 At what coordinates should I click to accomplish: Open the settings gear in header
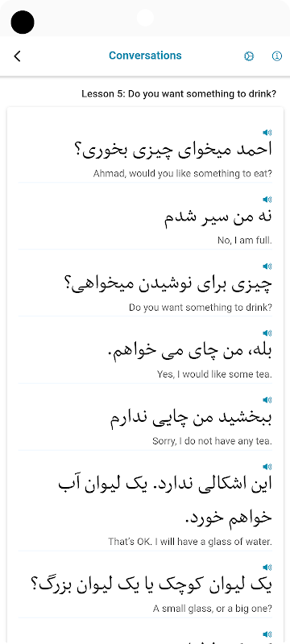tap(249, 56)
